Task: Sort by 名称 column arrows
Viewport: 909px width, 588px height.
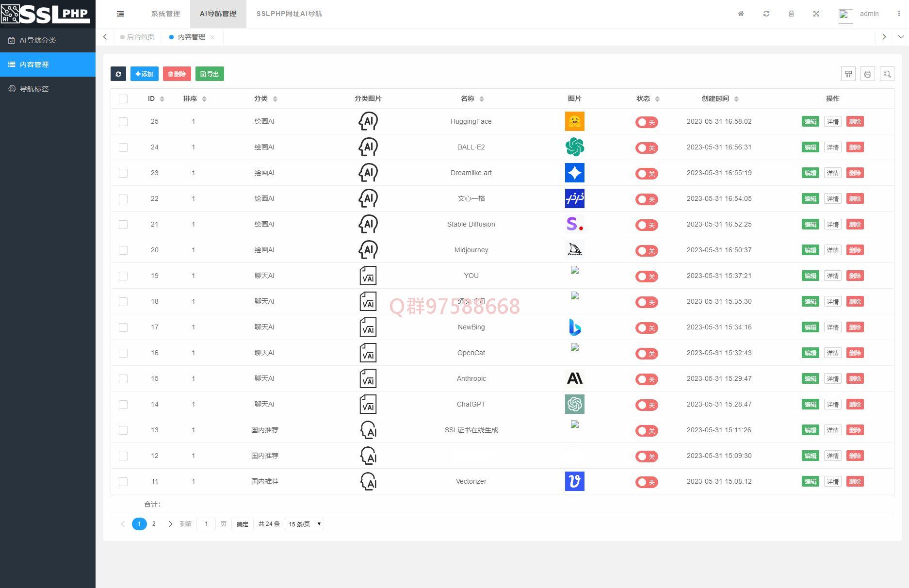Action: [482, 99]
